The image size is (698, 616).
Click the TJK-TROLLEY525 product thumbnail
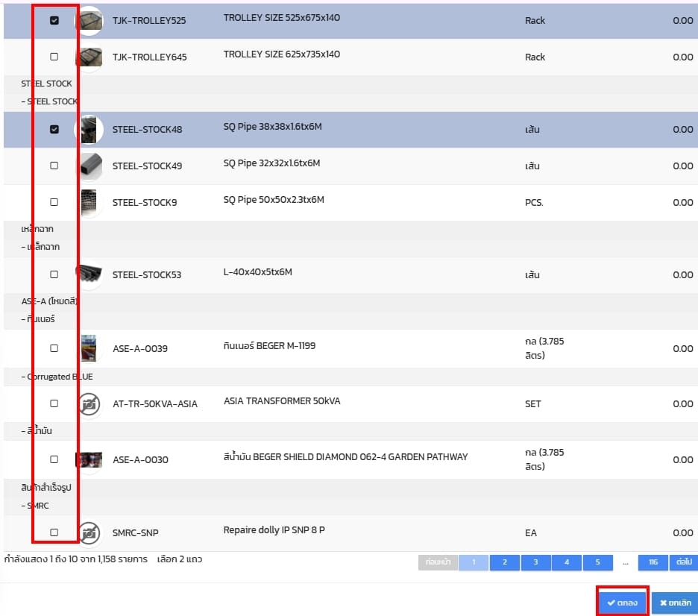(x=89, y=21)
